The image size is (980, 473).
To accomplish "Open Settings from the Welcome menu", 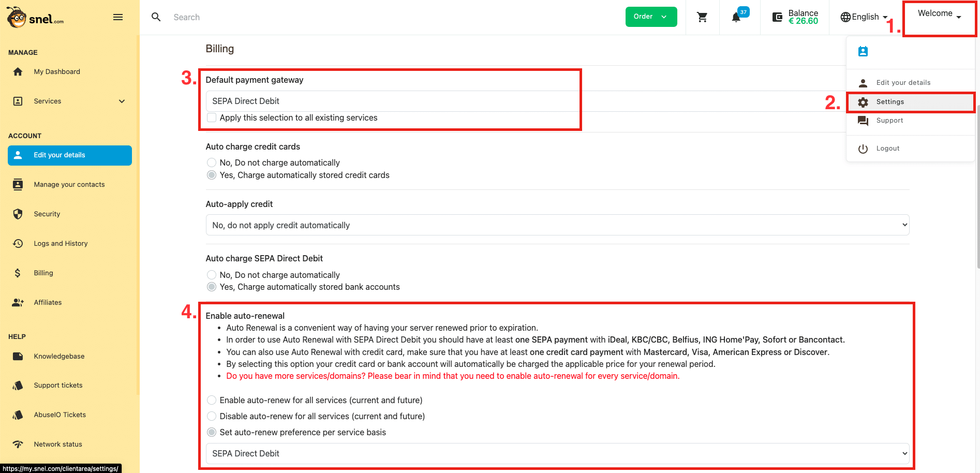I will [890, 102].
